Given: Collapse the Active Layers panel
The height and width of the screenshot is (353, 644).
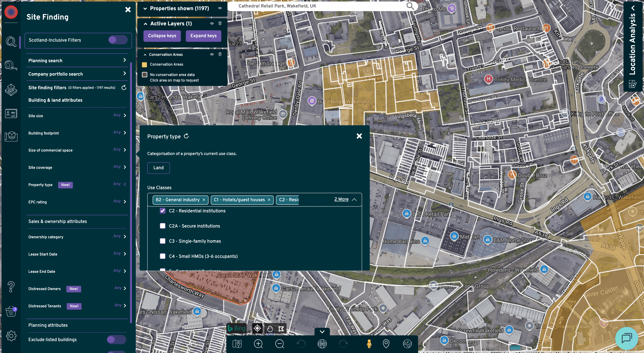Looking at the screenshot, I should [146, 24].
